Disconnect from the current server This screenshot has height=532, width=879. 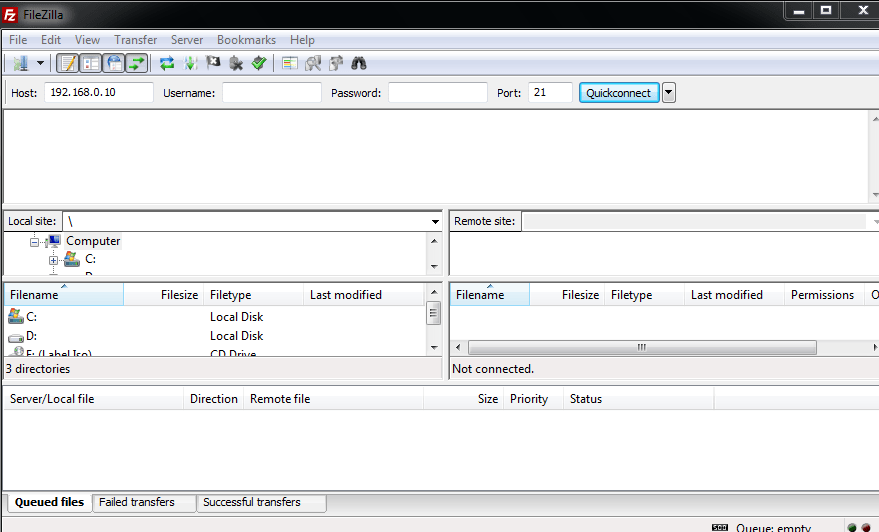pos(236,63)
